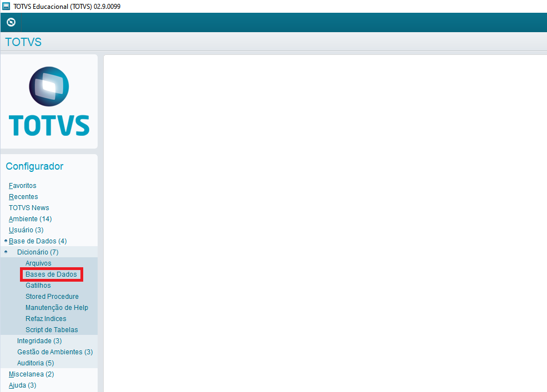Collapse Base de Dados (4) menu
This screenshot has height=392, width=547.
[x=38, y=241]
